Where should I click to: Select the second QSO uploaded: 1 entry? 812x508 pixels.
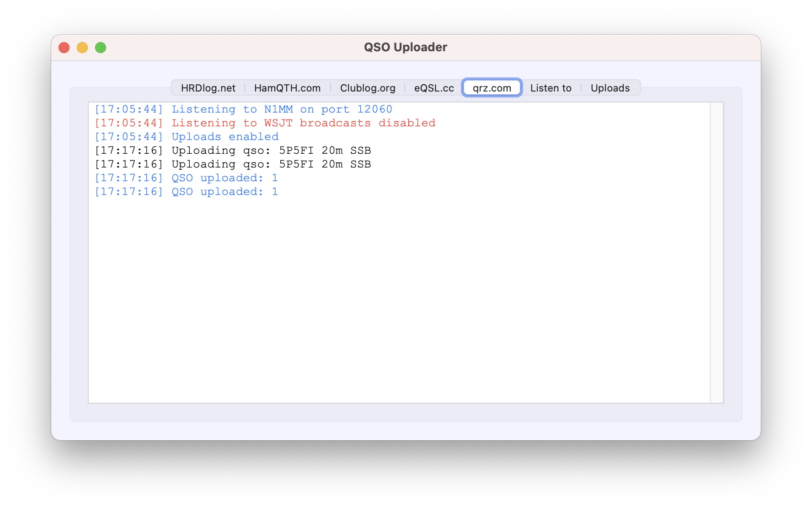point(186,192)
